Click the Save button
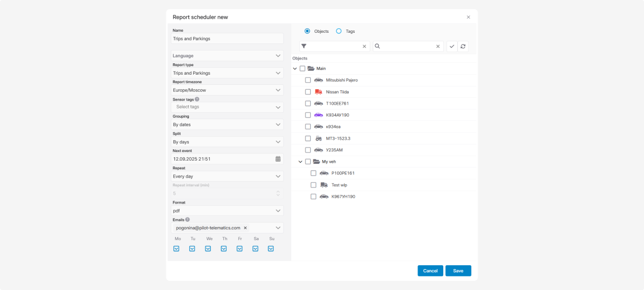The height and width of the screenshot is (290, 644). pos(458,271)
